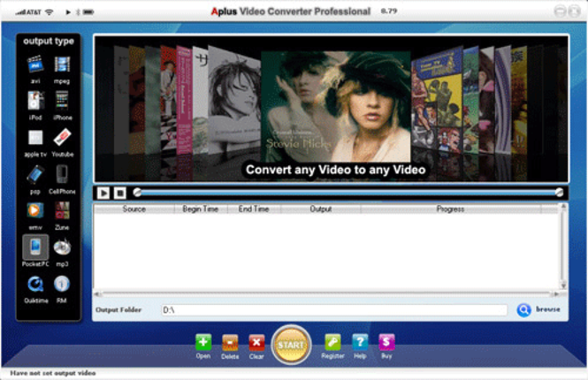Pick the CellPhone output format
This screenshot has height=380, width=588.
pos(62,174)
